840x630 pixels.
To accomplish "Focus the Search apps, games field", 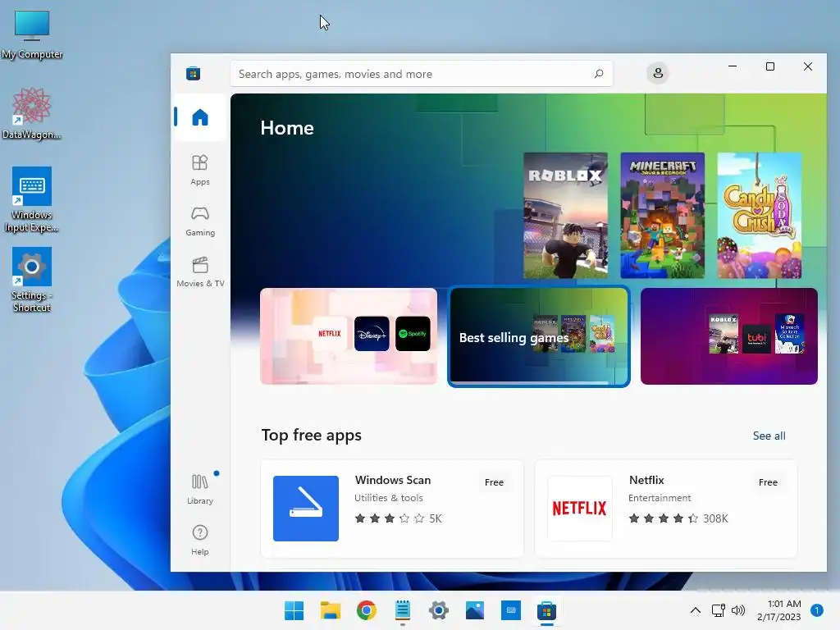I will click(421, 73).
